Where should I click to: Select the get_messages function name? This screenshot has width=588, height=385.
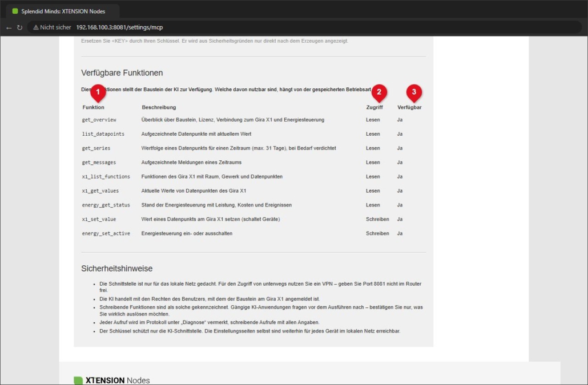99,163
